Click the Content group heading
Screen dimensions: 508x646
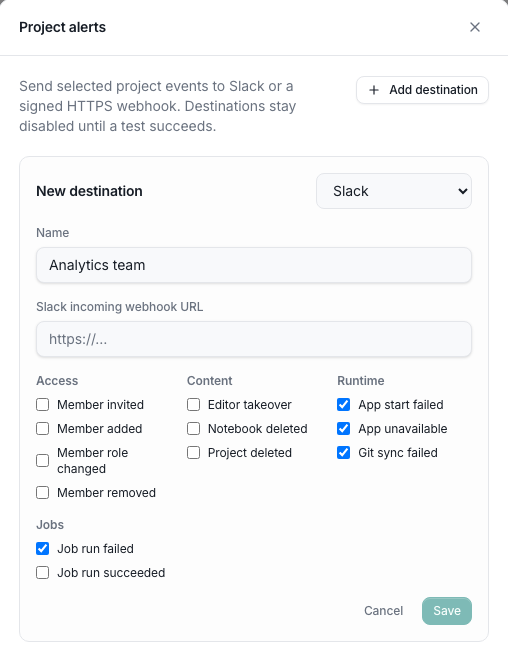pyautogui.click(x=210, y=381)
